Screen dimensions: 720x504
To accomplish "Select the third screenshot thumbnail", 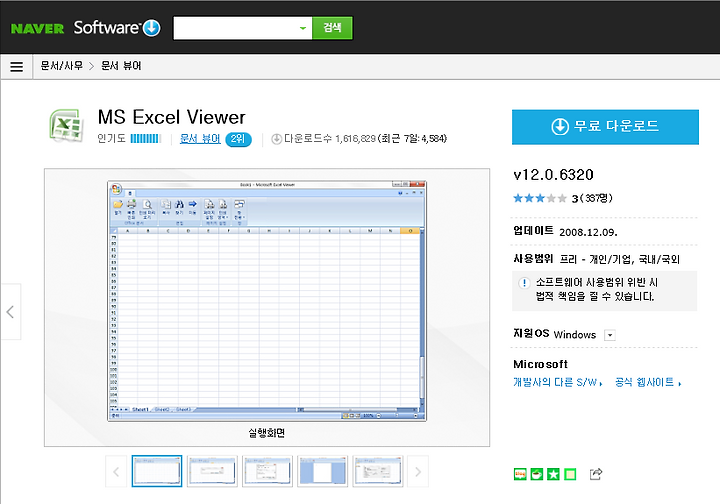I will pyautogui.click(x=267, y=471).
